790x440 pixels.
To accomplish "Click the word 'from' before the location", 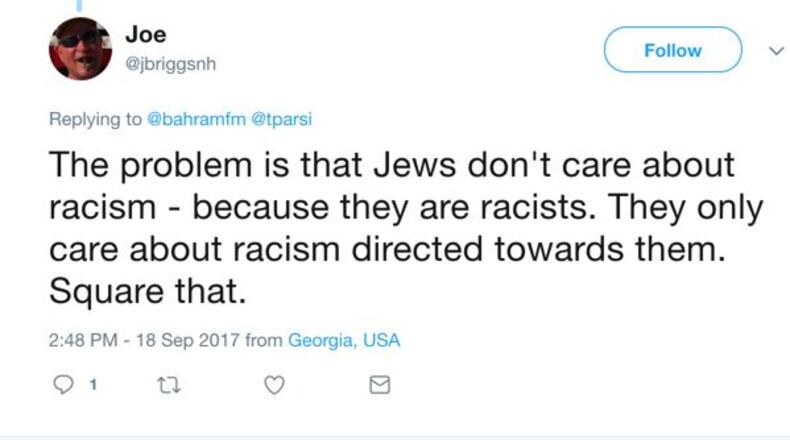I will (264, 340).
